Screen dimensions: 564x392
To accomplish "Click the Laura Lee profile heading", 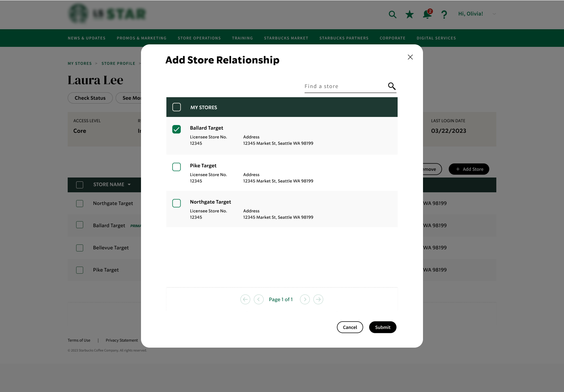I will tap(96, 80).
